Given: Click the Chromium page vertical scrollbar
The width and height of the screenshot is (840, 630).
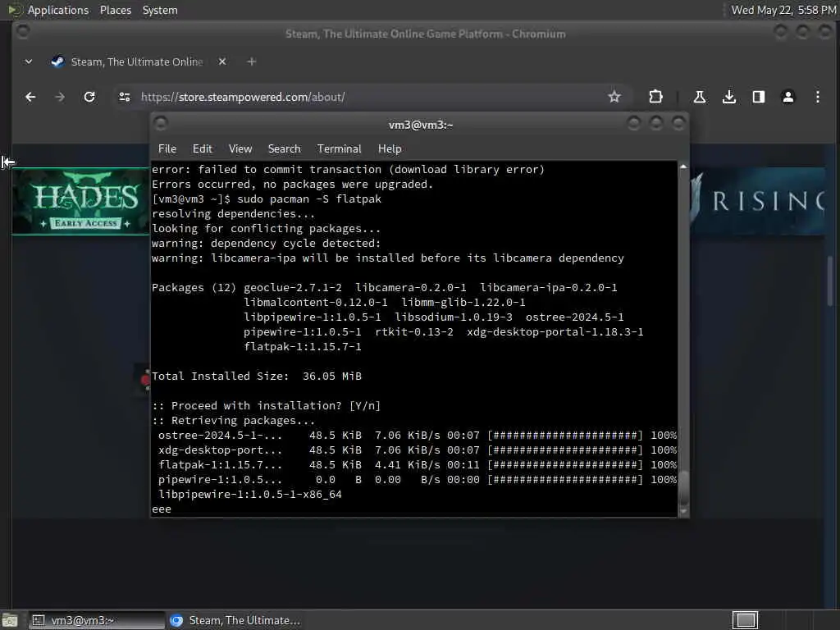Looking at the screenshot, I should coord(830,281).
